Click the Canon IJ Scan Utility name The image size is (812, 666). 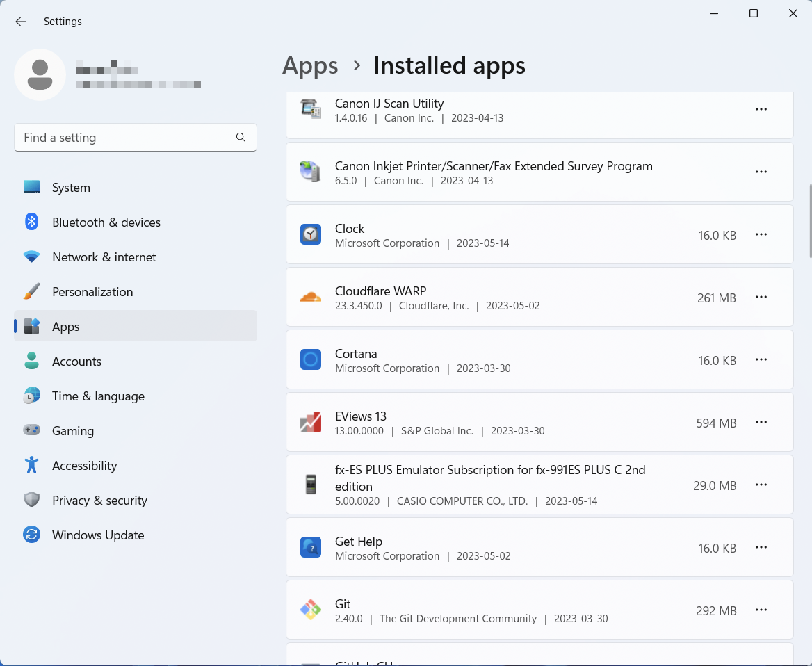389,104
